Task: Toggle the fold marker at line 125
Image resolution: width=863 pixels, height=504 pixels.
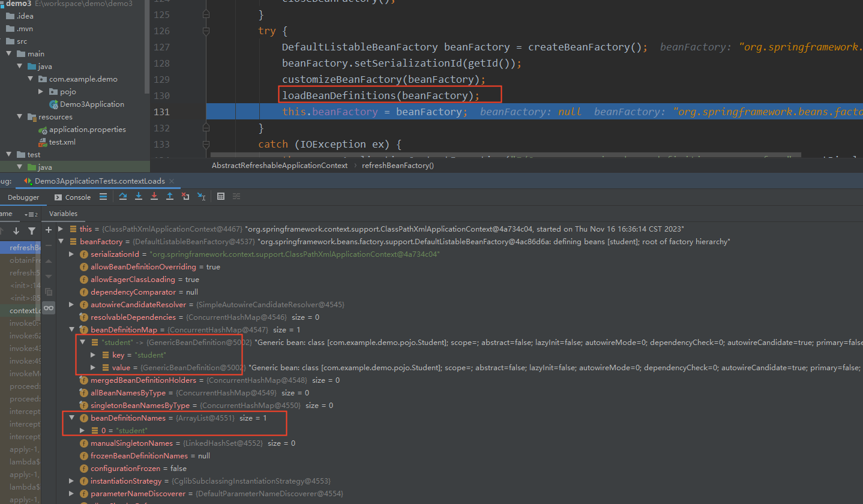Action: [206, 14]
